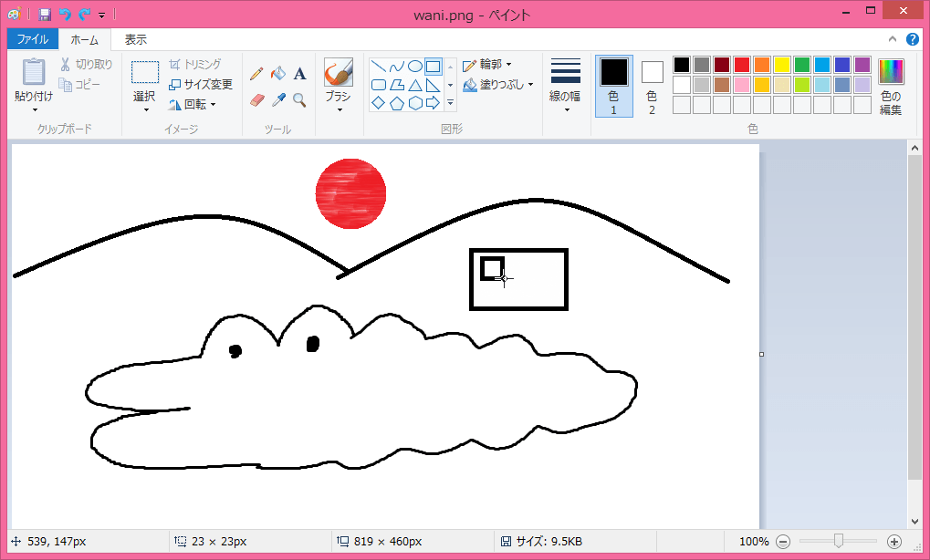Expand the Paste dropdown arrow
Image resolution: width=930 pixels, height=560 pixels.
click(x=35, y=110)
